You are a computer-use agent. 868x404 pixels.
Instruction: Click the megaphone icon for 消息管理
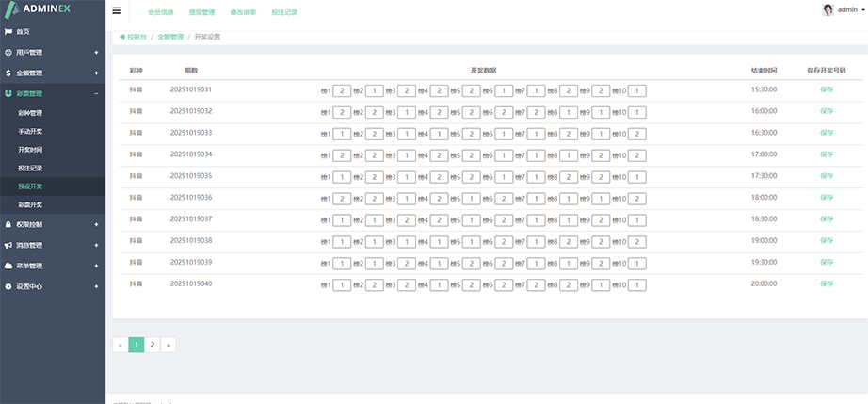[8, 245]
